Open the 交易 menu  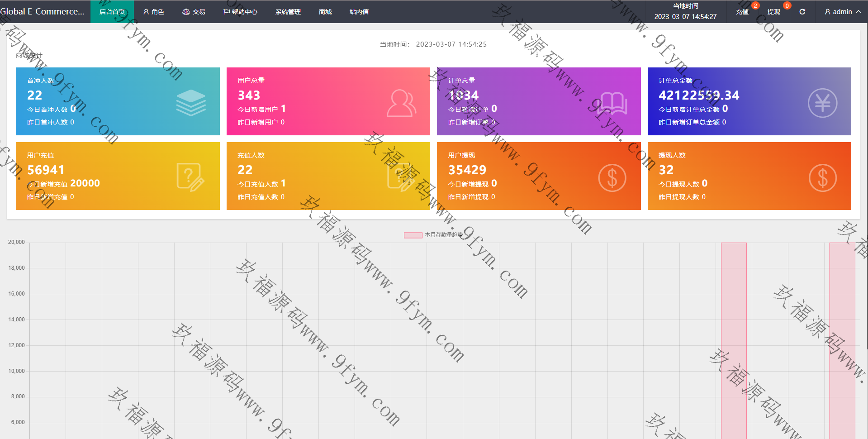(x=194, y=12)
